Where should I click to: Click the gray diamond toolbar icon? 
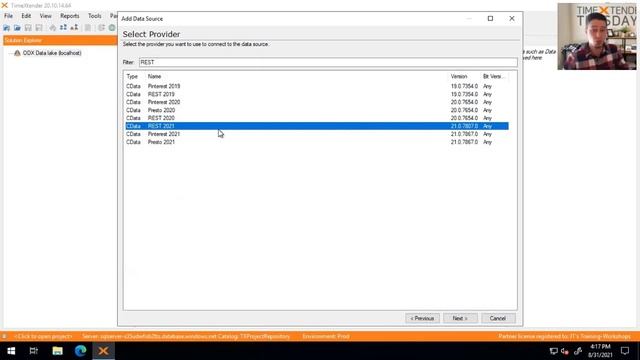(53, 28)
